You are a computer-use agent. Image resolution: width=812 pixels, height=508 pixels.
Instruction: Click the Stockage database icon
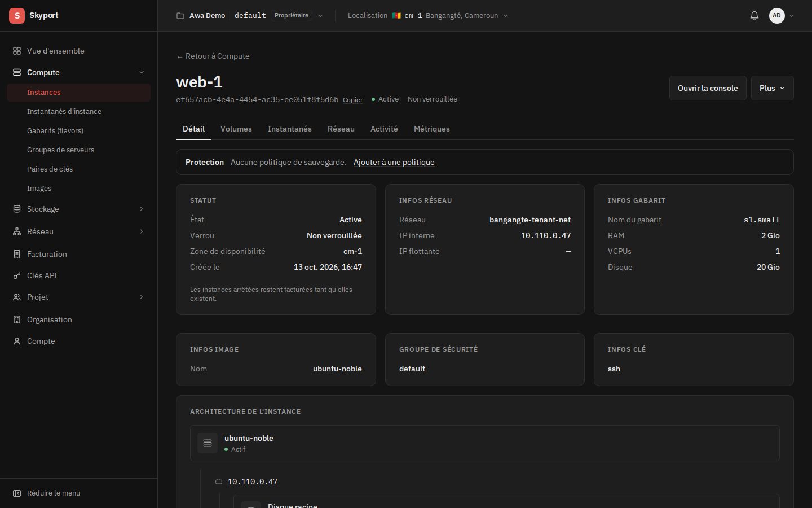[x=17, y=209]
